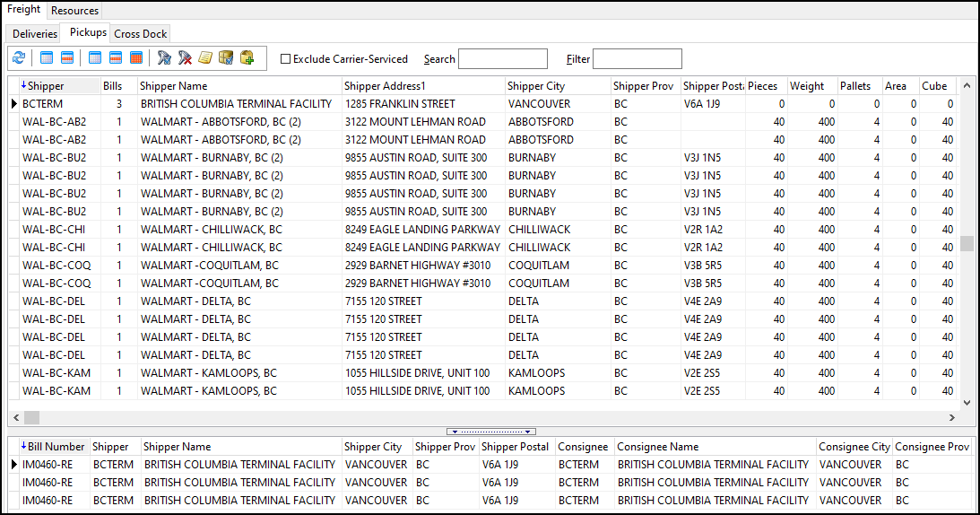This screenshot has height=515, width=980.
Task: Click the box icon with blue checkmark
Action: coord(226,58)
